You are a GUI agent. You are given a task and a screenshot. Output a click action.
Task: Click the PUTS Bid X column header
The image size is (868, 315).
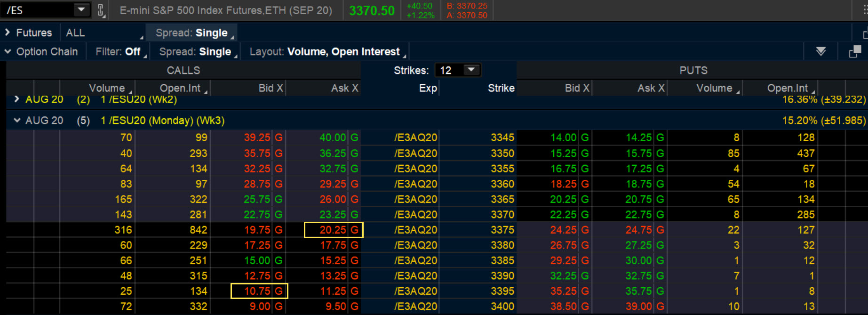tap(577, 88)
